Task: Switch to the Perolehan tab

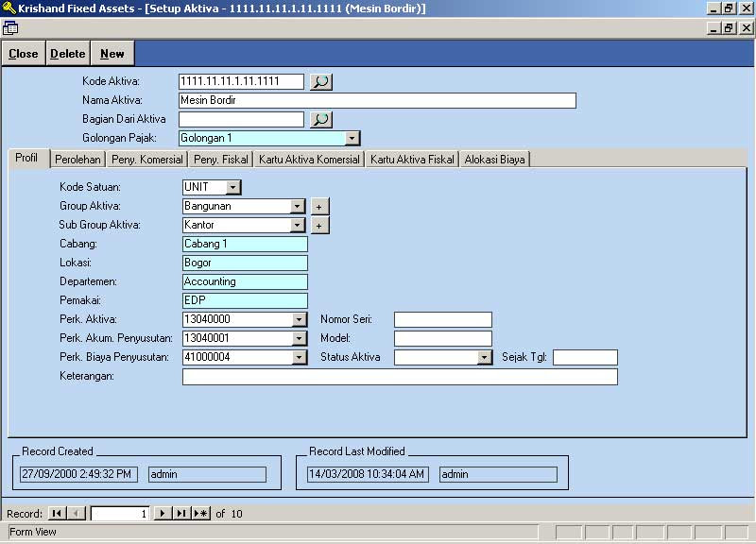Action: pyautogui.click(x=77, y=160)
